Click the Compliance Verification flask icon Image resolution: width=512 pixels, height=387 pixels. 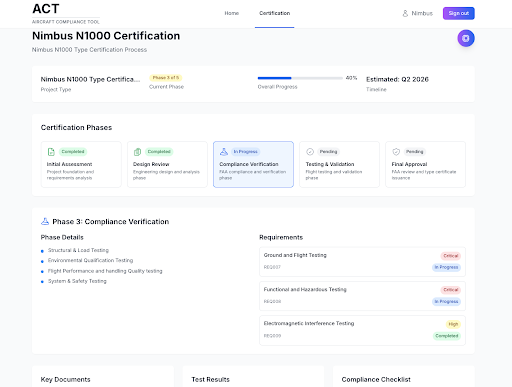pyautogui.click(x=224, y=152)
